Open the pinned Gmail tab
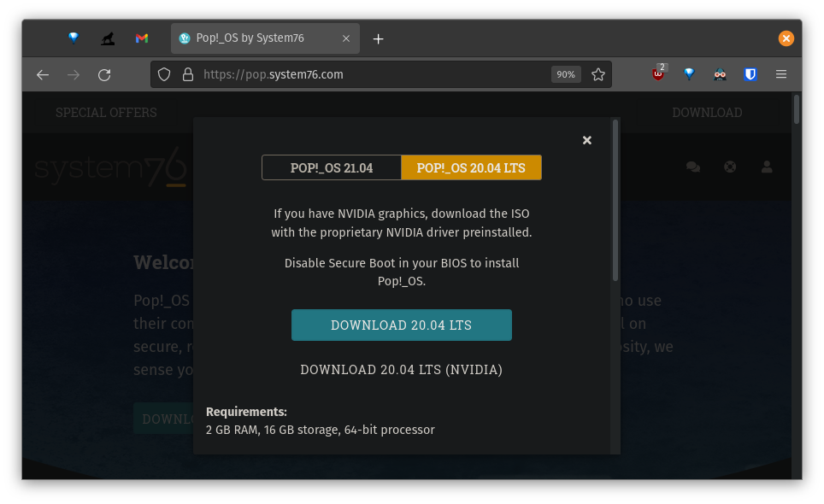This screenshot has height=504, width=824. click(142, 38)
